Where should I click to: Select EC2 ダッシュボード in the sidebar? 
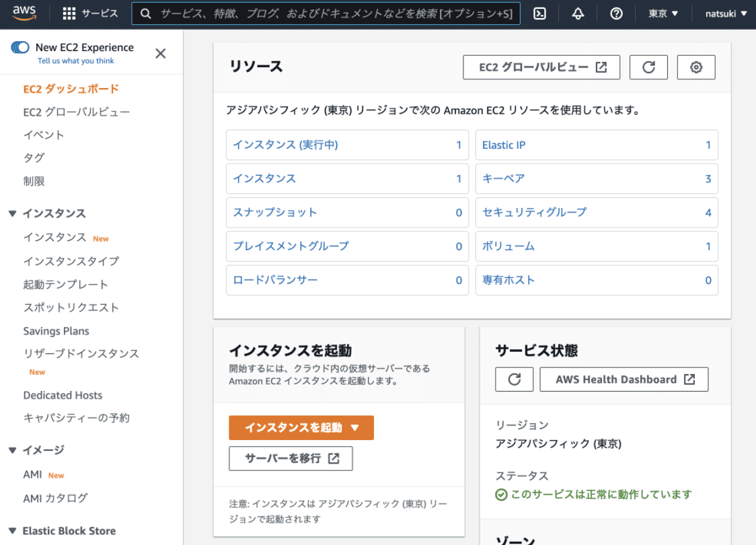coord(71,89)
